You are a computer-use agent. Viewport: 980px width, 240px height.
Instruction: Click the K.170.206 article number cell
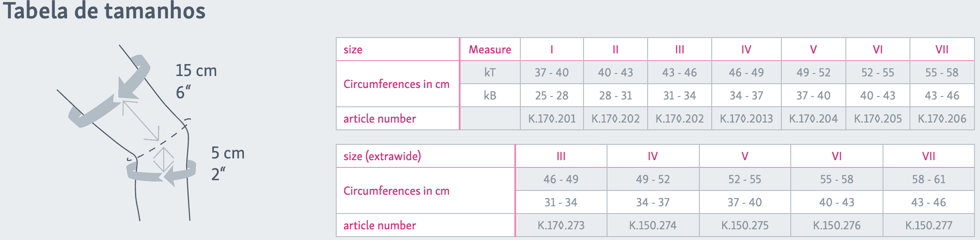[942, 119]
